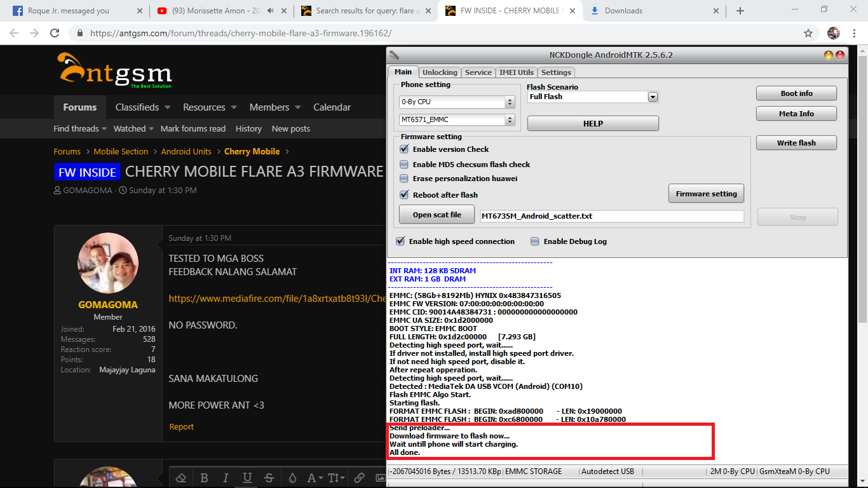The width and height of the screenshot is (868, 488).
Task: Toggle Enable version Check checkbox
Action: click(404, 149)
